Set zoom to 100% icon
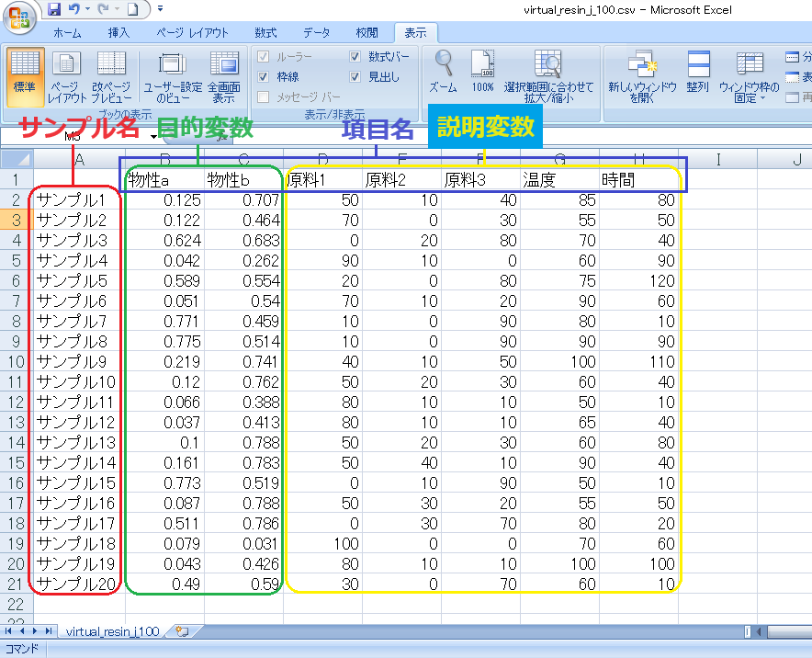This screenshot has width=812, height=658. click(482, 74)
